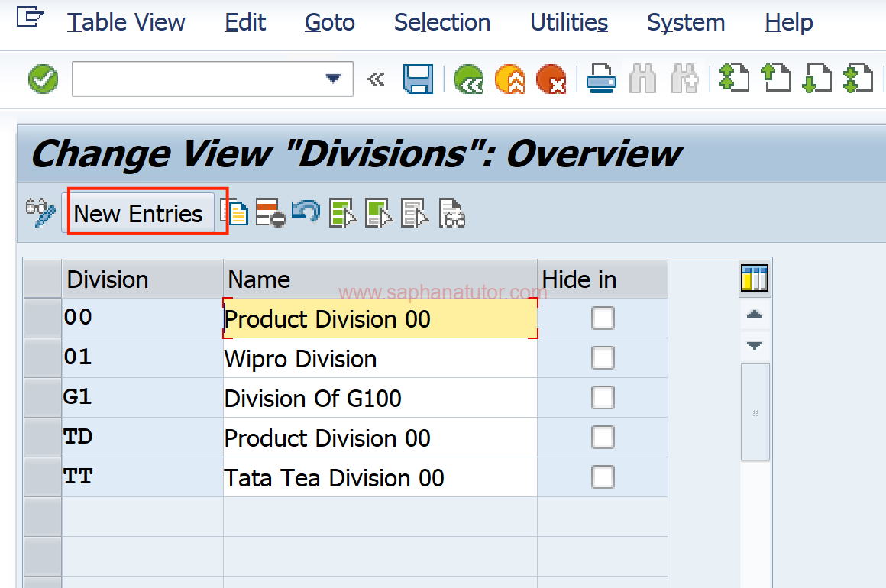Screen dimensions: 886x588
Task: Click the Hide in column header
Action: coord(603,279)
